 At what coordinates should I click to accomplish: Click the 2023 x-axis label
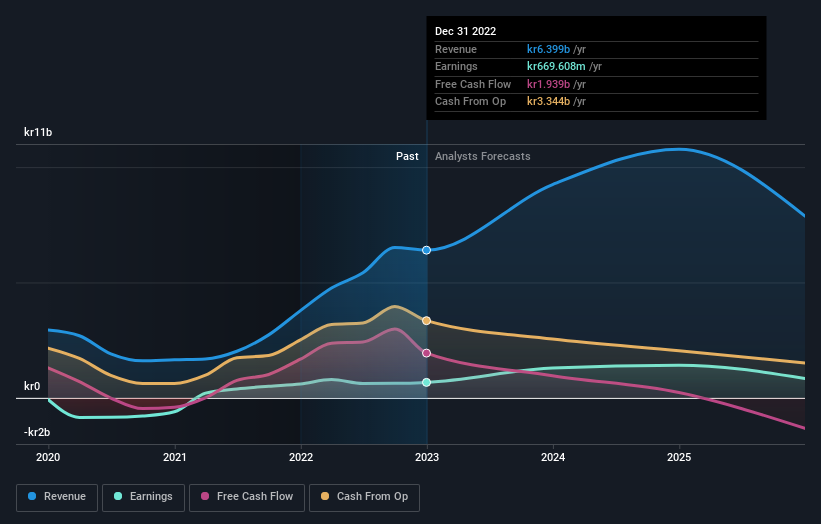pos(427,458)
